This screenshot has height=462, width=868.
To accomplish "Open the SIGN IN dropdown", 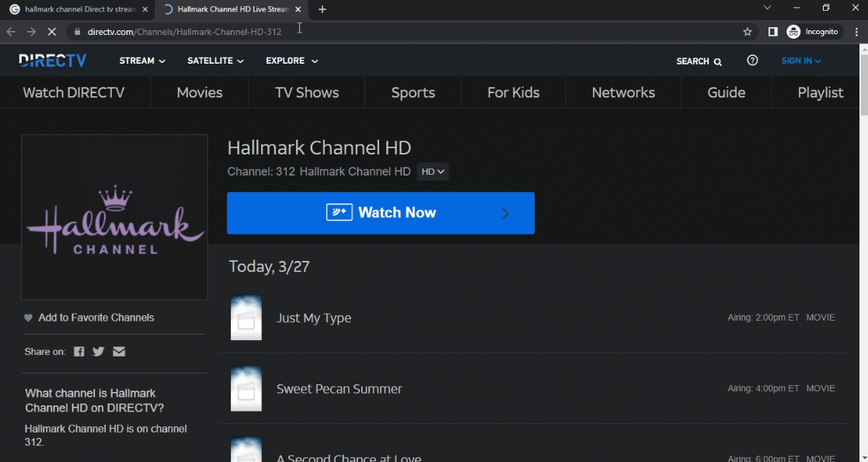I will point(801,61).
